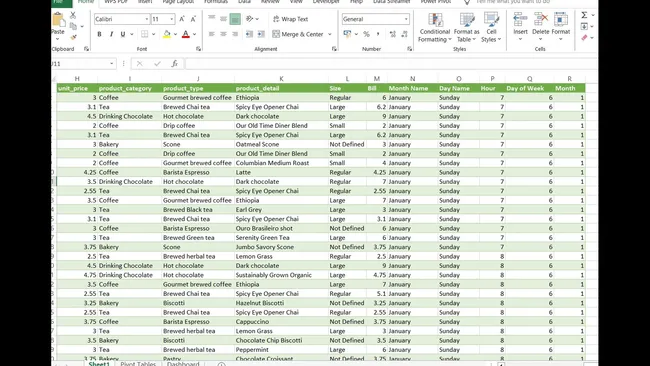Click the Fill down icon
650x366 pixels.
pyautogui.click(x=584, y=27)
